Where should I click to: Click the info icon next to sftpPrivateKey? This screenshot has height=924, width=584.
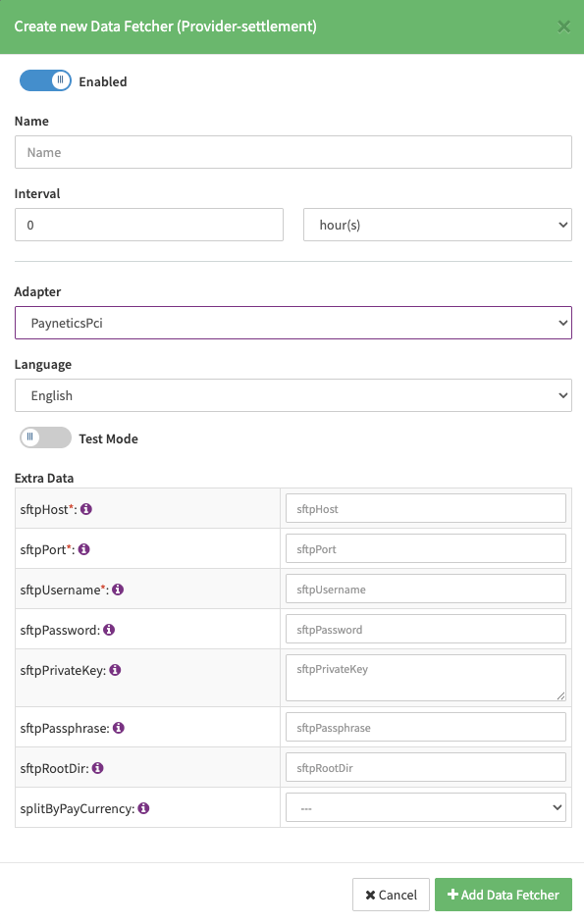click(x=115, y=670)
